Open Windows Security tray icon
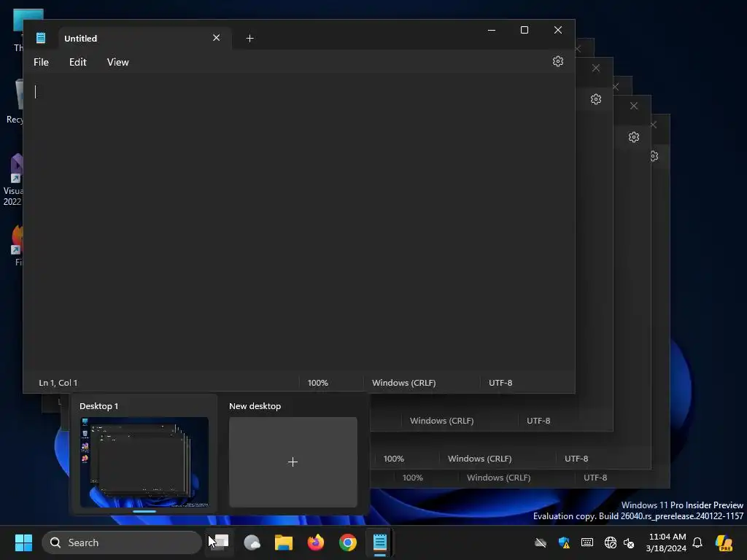This screenshot has width=747, height=560. pos(564,542)
